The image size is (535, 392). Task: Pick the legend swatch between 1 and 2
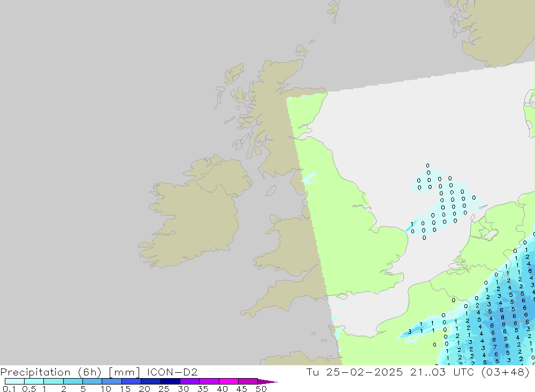53,381
